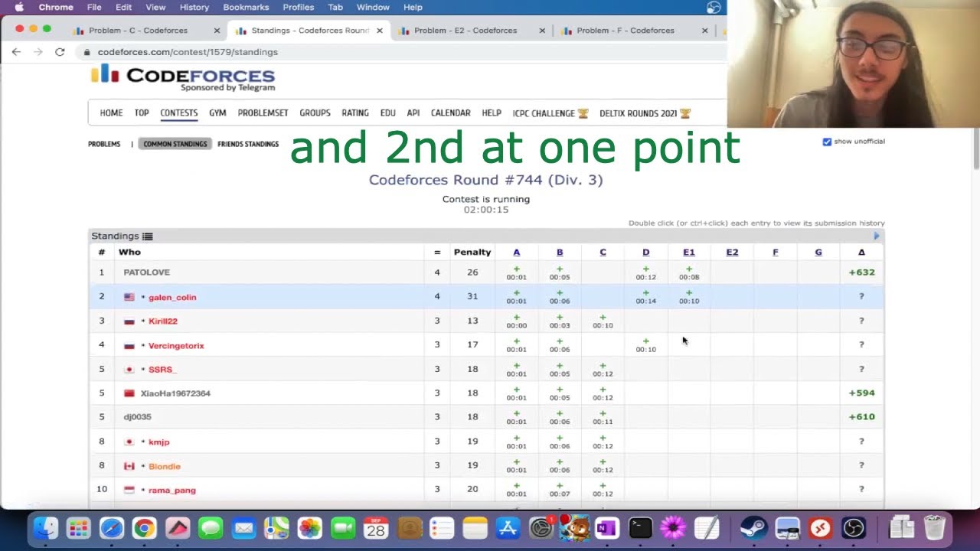Open Codeforces Round #744 (Div. 3) title link

pos(486,180)
